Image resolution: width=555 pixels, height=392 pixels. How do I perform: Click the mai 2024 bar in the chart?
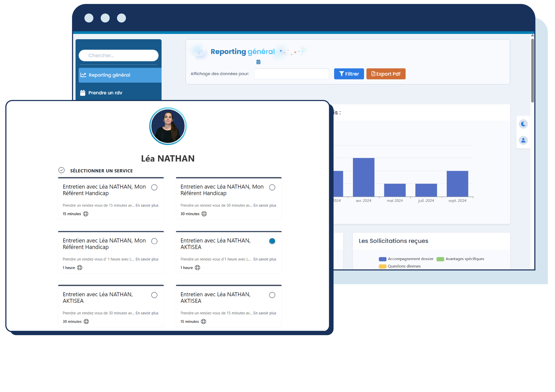pos(395,190)
